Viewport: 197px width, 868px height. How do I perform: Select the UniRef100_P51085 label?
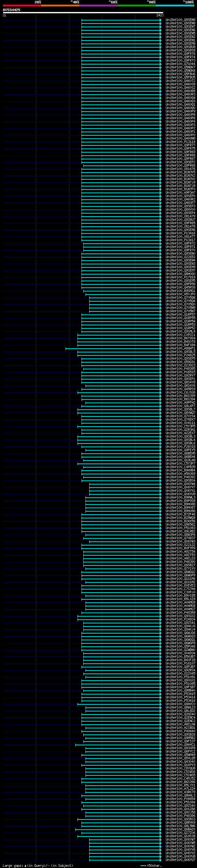click(x=180, y=684)
